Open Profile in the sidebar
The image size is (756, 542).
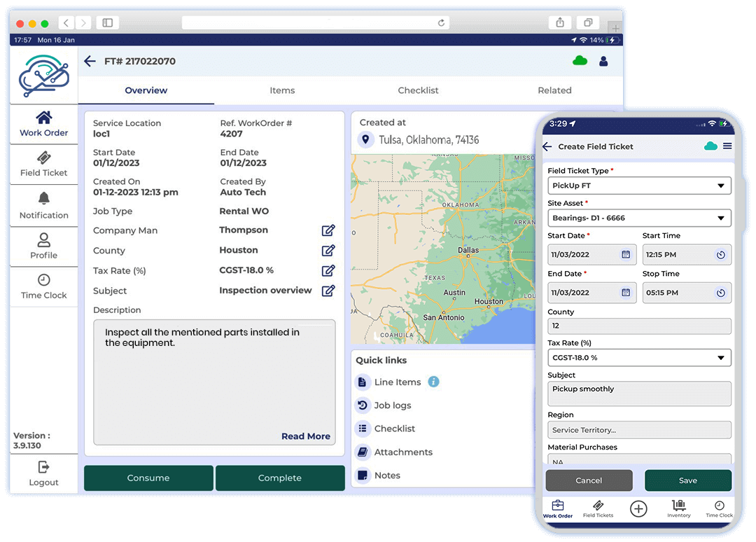pyautogui.click(x=44, y=246)
